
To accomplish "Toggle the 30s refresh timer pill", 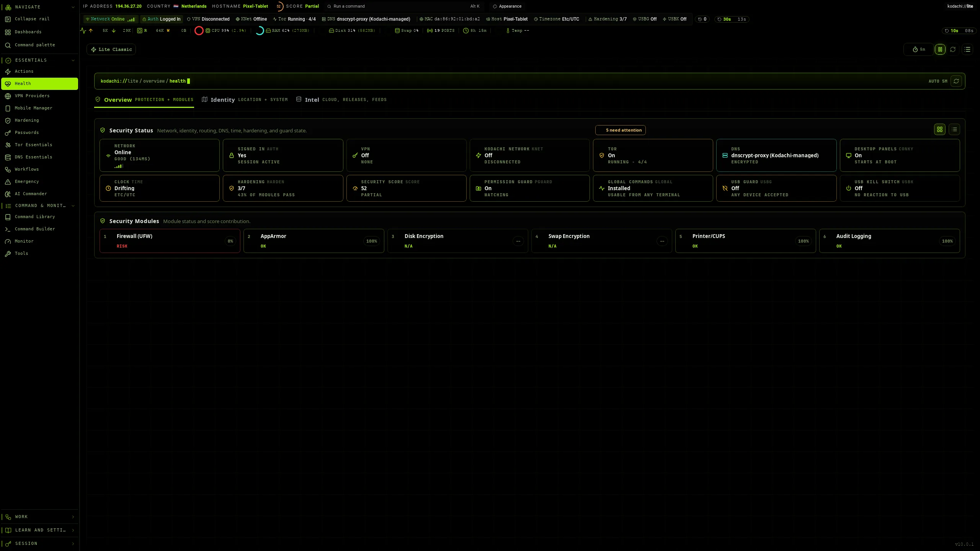I will 732,19.
